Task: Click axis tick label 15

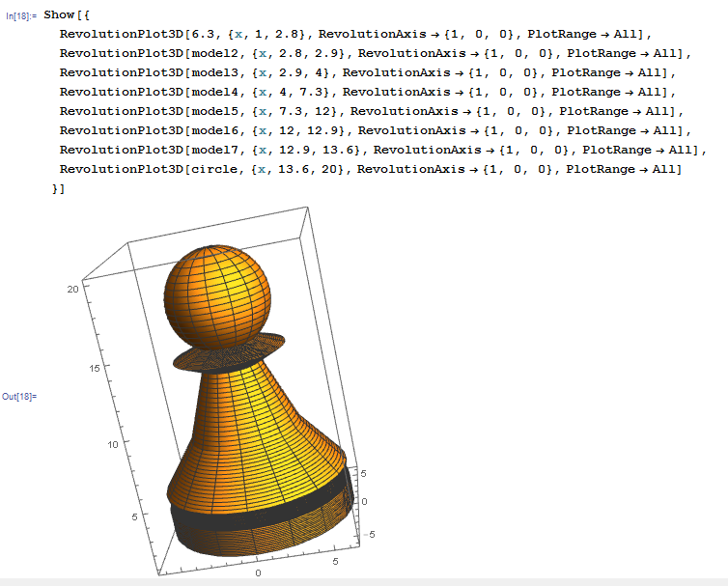Action: point(95,368)
